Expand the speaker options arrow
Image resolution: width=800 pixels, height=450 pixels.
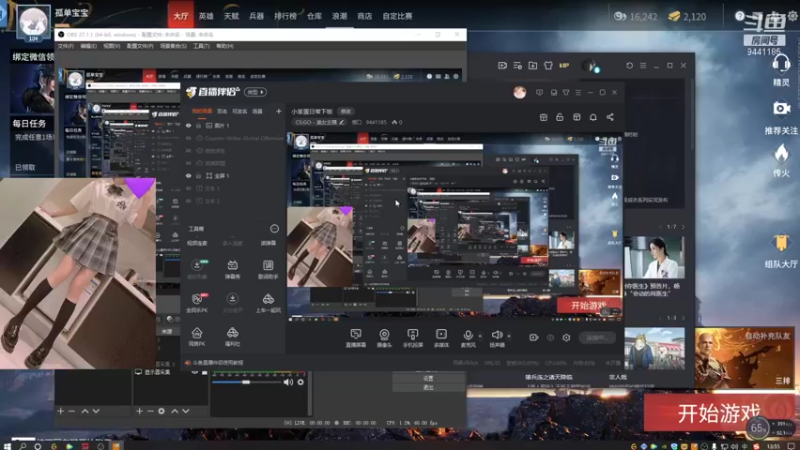[509, 336]
